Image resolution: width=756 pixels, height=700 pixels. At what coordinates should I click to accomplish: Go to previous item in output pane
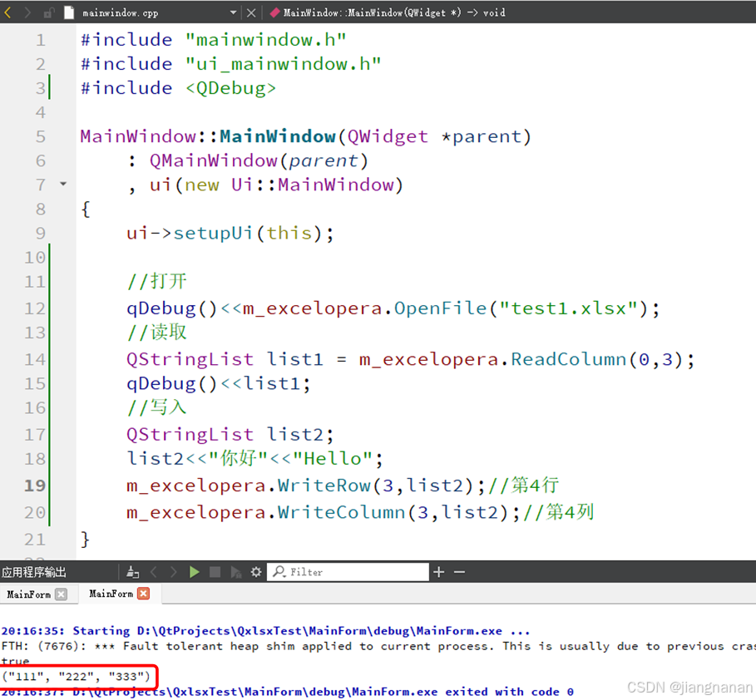154,572
